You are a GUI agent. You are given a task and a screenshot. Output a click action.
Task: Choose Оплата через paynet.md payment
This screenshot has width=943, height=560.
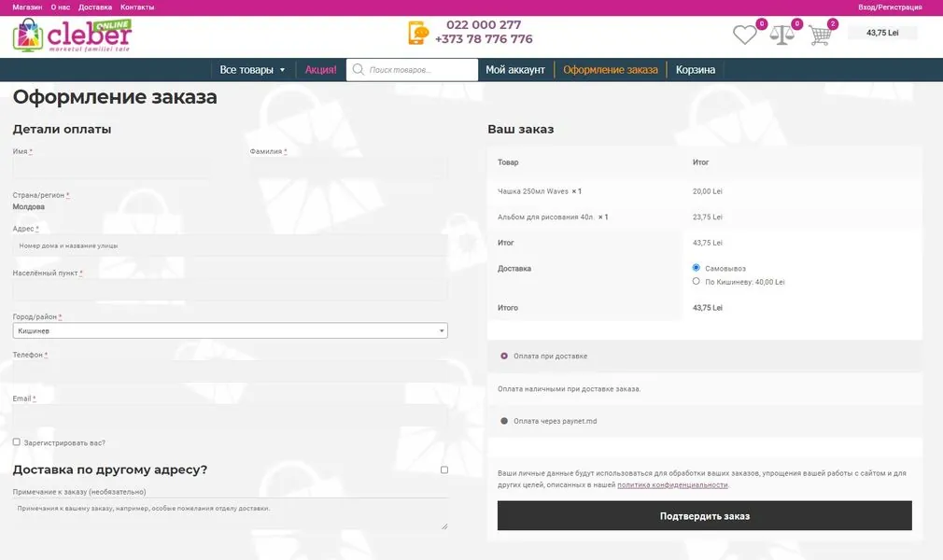[x=504, y=421]
